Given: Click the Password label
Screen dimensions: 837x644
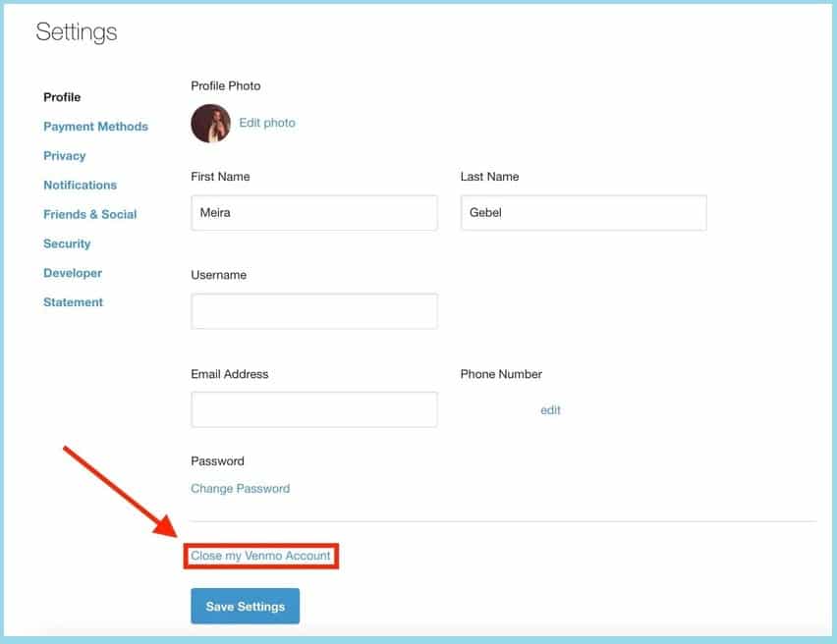Looking at the screenshot, I should coord(217,461).
